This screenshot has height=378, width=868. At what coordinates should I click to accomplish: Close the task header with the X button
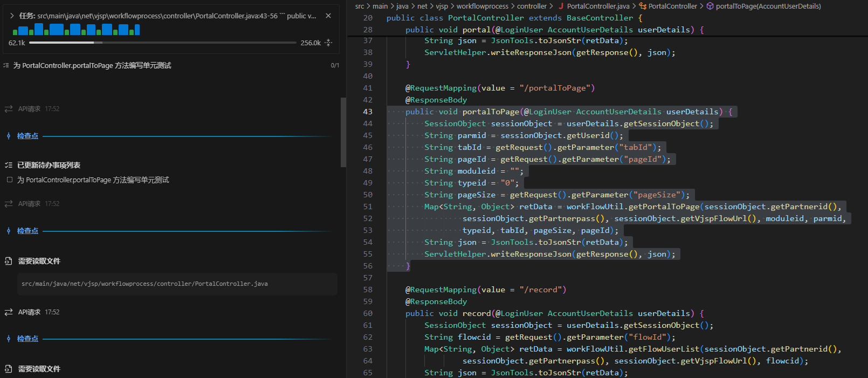pos(328,16)
